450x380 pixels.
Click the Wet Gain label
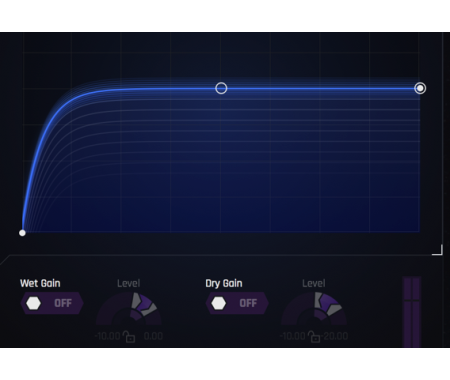(40, 283)
